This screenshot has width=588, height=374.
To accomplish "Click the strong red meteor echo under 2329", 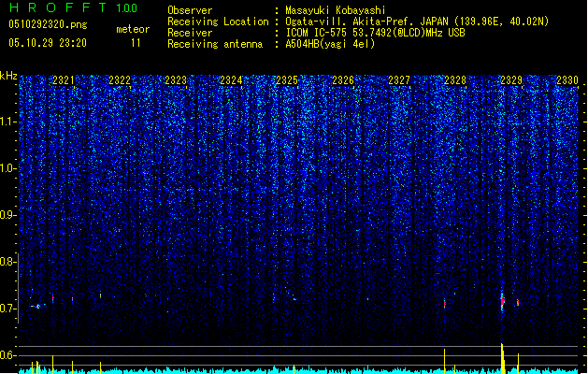I will pos(503,301).
